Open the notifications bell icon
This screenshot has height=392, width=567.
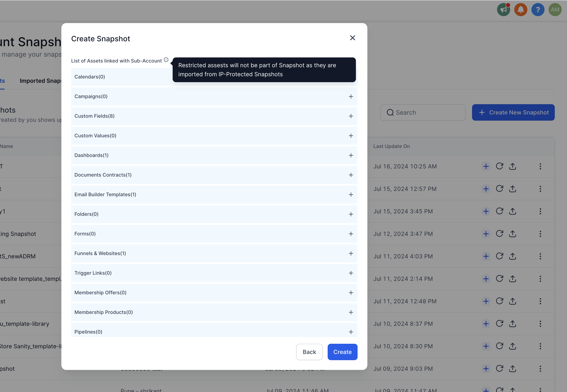pyautogui.click(x=521, y=10)
